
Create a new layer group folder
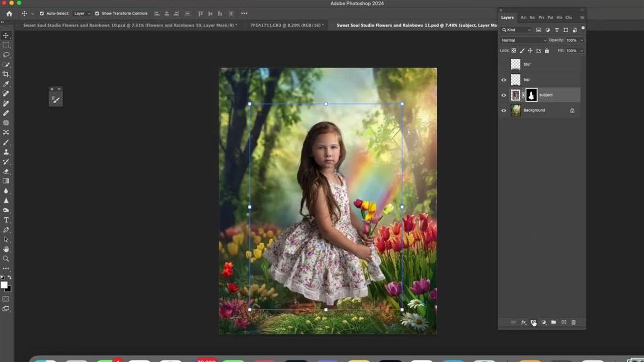553,322
